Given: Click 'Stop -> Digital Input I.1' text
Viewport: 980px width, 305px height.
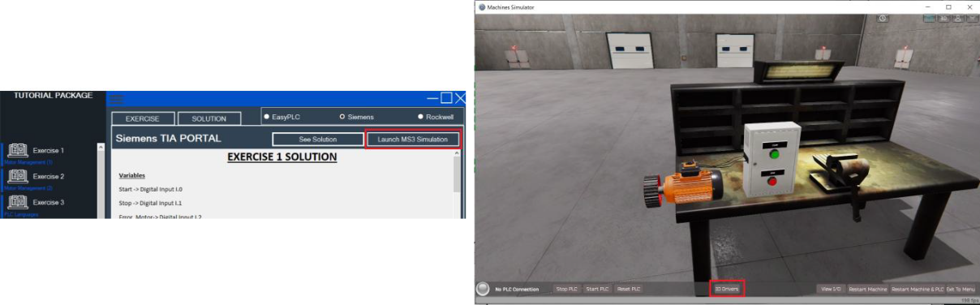Looking at the screenshot, I should (151, 203).
